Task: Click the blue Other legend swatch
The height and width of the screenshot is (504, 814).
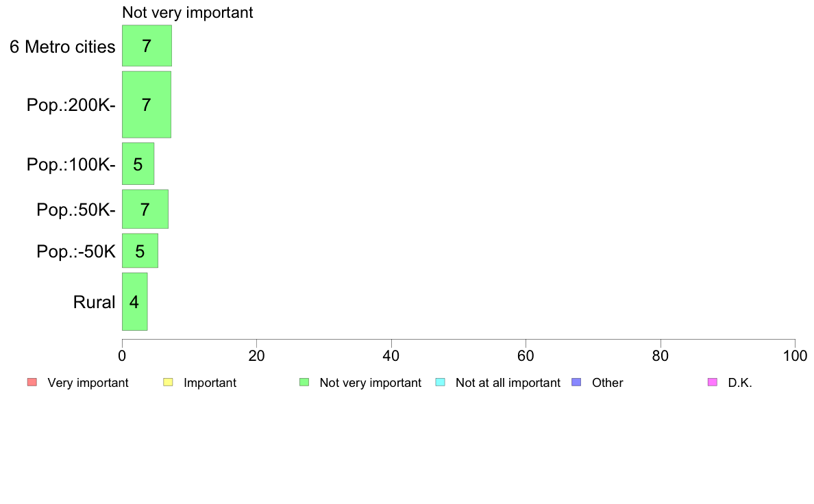Action: tap(576, 383)
